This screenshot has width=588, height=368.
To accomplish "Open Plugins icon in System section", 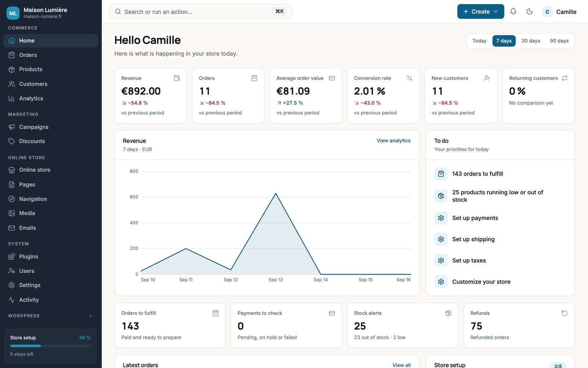I will pos(12,256).
